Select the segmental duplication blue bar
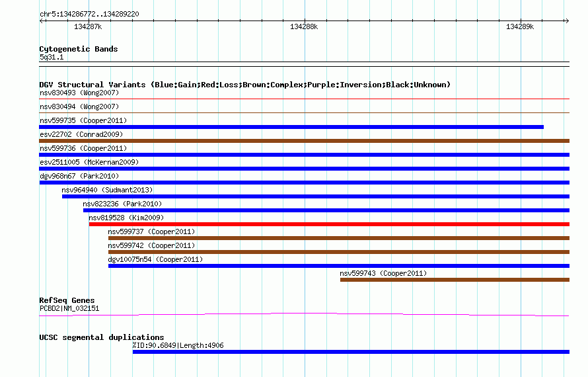This screenshot has width=588, height=377. click(x=351, y=352)
